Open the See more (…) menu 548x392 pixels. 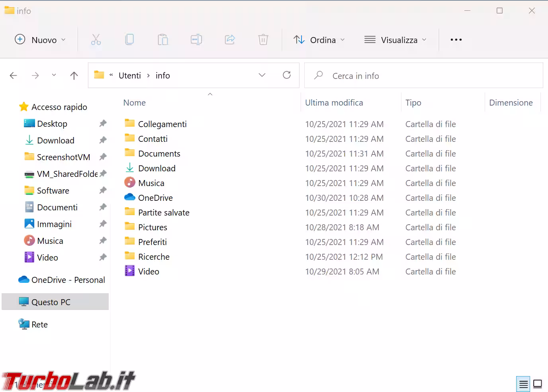[456, 39]
